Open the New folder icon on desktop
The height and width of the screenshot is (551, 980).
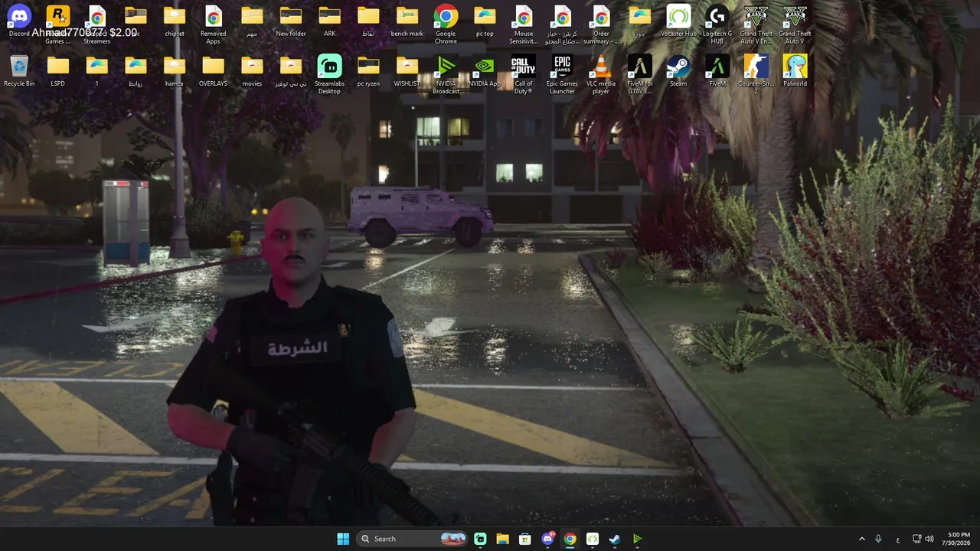[x=291, y=21]
